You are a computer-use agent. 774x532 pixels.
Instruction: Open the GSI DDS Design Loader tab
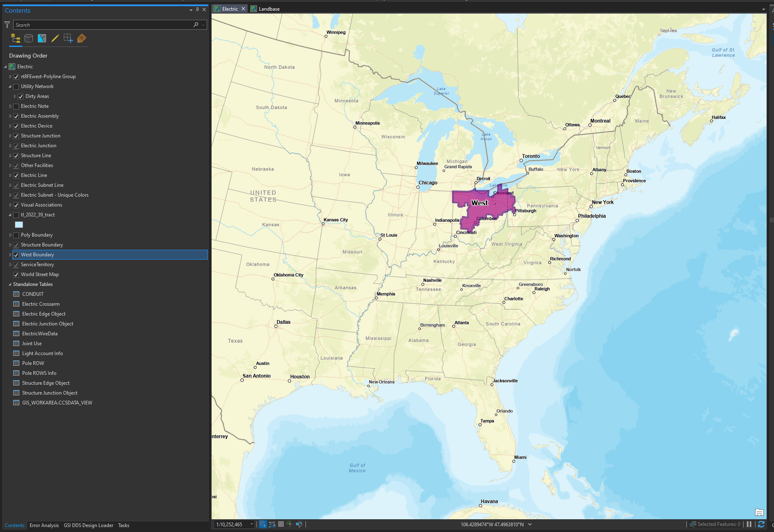click(x=89, y=525)
